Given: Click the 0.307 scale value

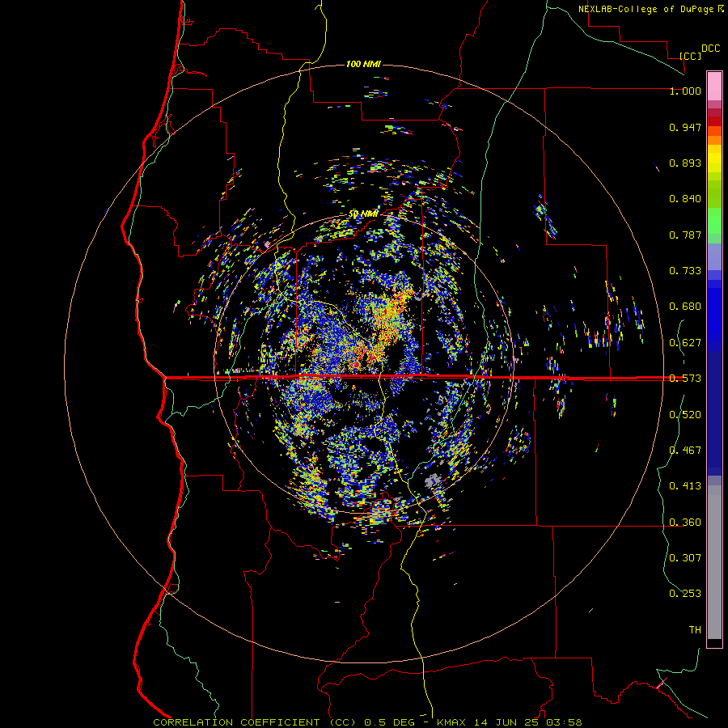Looking at the screenshot, I should [x=685, y=558].
